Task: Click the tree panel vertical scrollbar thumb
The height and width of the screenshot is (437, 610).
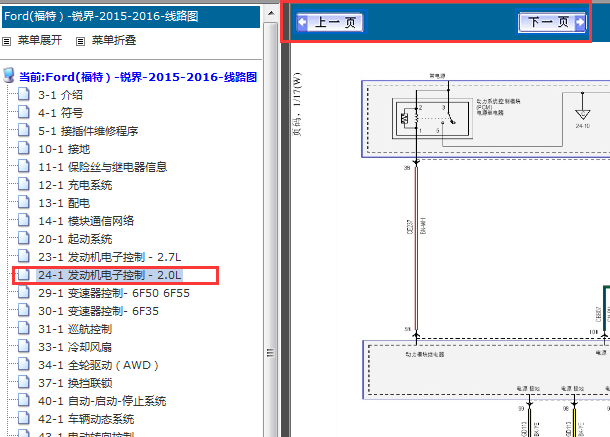Action: click(270, 230)
